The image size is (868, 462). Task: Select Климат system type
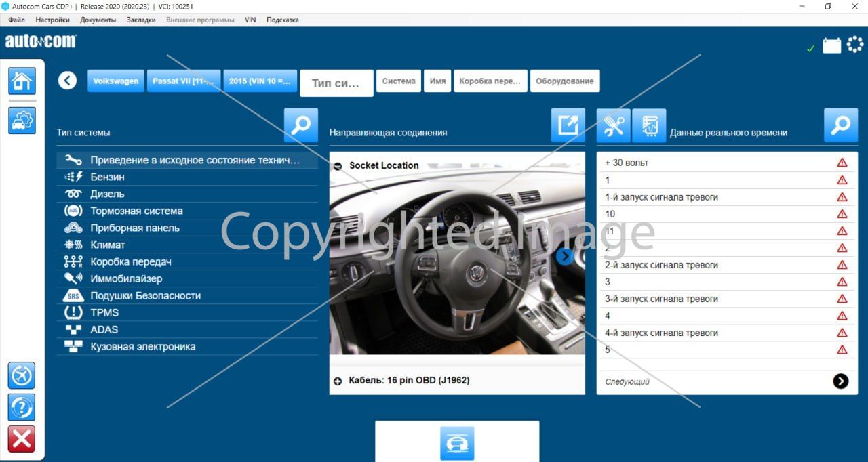click(187, 245)
